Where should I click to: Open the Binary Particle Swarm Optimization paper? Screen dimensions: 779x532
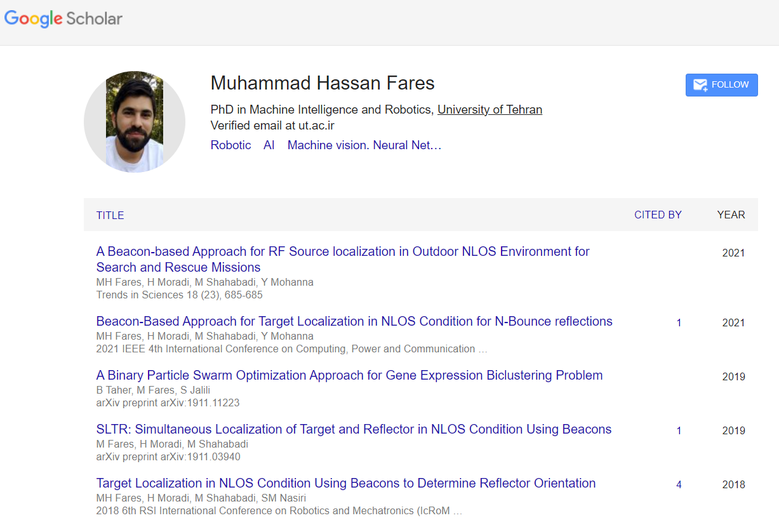[349, 376]
